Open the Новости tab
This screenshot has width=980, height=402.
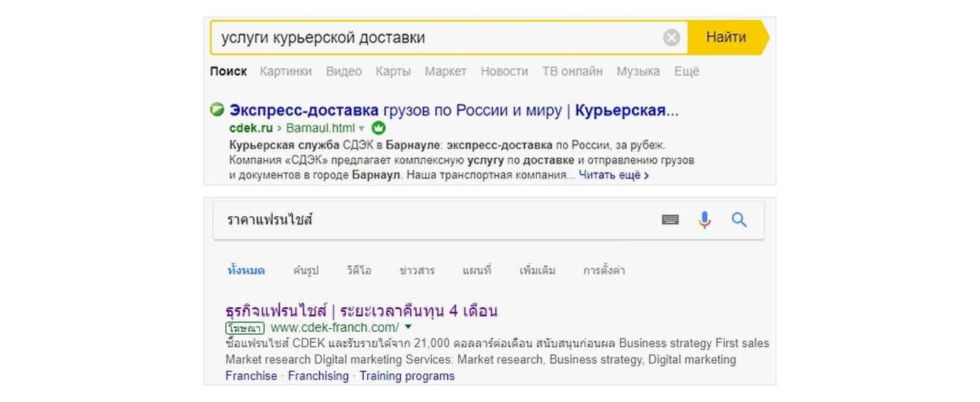coord(504,71)
